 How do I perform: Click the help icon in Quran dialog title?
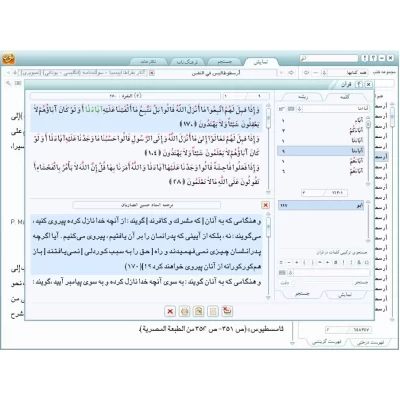359,85
